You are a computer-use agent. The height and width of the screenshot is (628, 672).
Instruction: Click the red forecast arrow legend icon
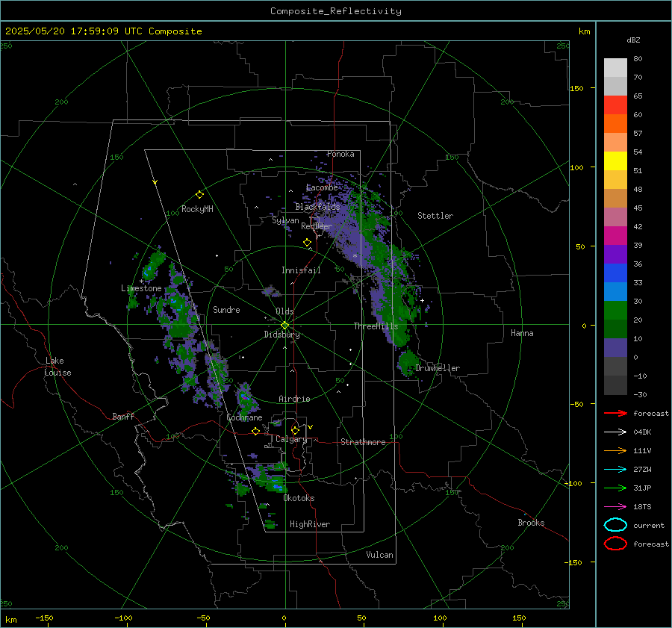pos(615,413)
